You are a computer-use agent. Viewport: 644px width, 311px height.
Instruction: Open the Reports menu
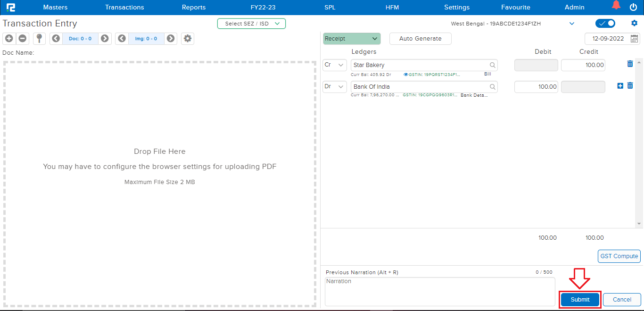click(194, 7)
